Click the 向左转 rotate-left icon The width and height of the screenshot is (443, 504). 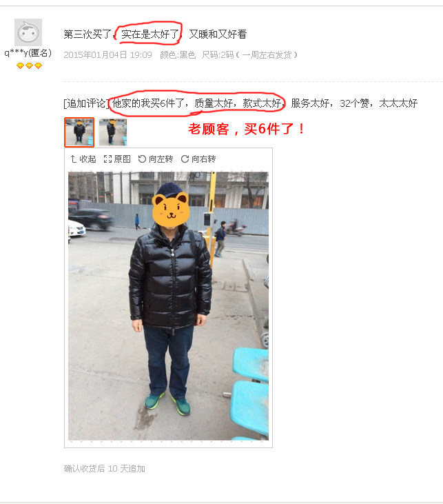[x=142, y=159]
